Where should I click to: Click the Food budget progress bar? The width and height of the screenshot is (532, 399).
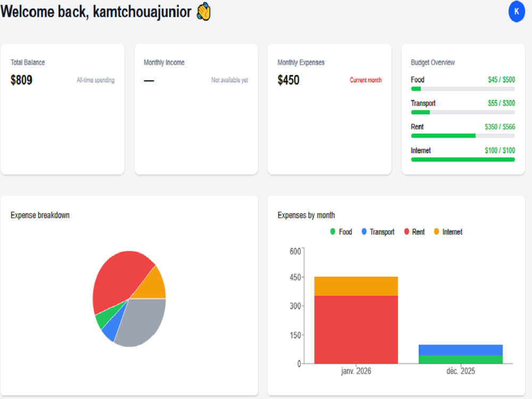[x=463, y=89]
